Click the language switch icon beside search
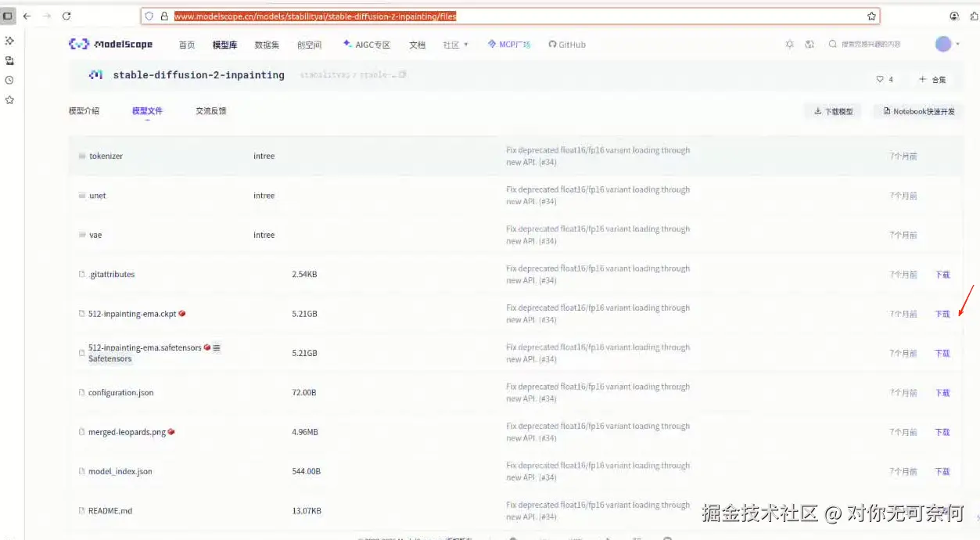Screen dimensions: 980x540 pos(809,45)
